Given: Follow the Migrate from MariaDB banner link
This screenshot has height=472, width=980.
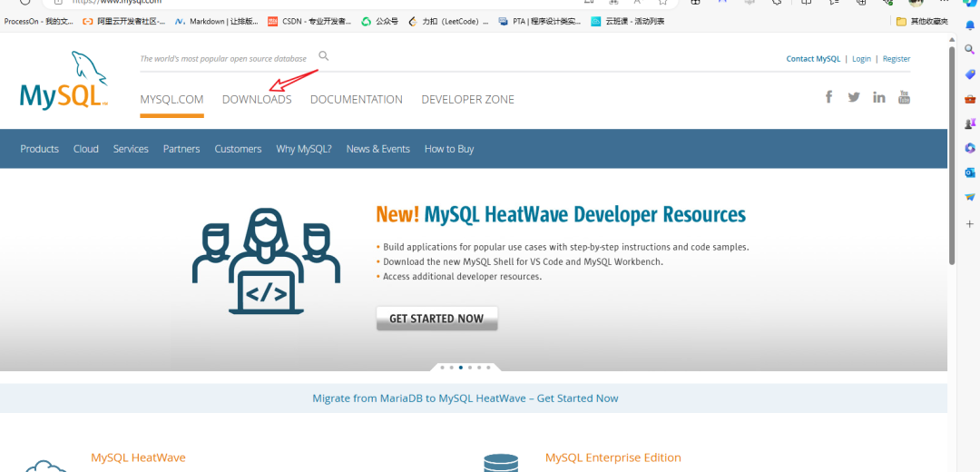Looking at the screenshot, I should tap(465, 398).
